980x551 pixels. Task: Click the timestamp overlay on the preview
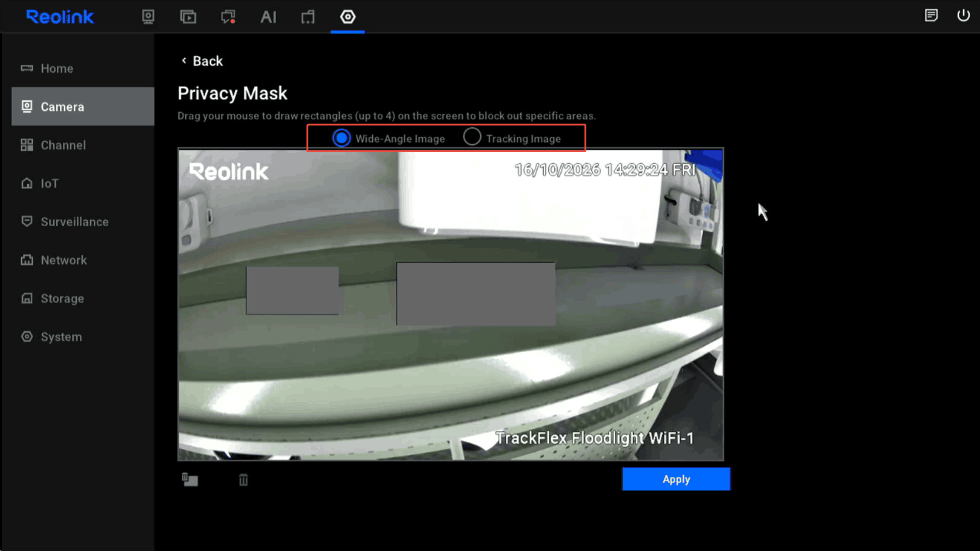point(605,170)
